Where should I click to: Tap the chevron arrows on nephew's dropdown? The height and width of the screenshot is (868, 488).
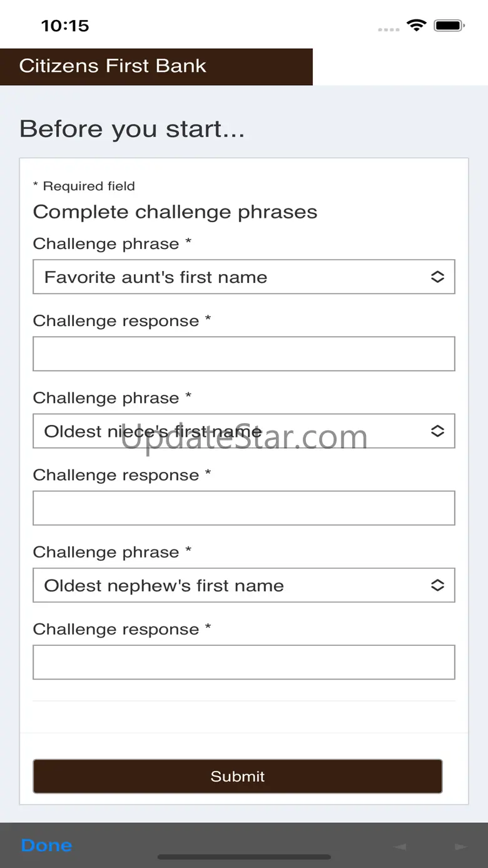point(437,585)
